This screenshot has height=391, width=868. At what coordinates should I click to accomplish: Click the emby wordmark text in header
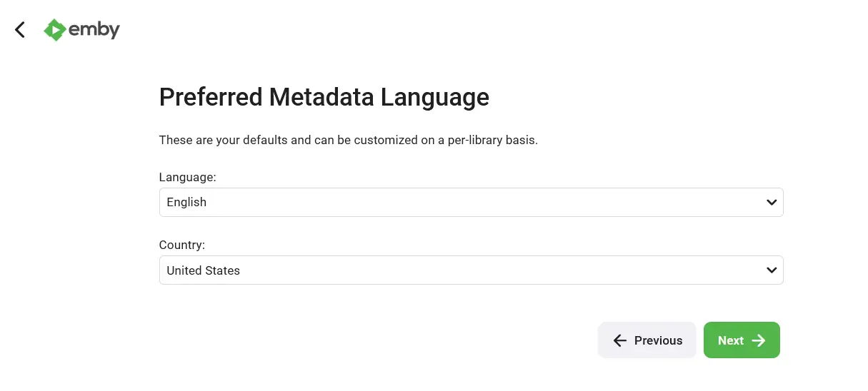tap(95, 29)
